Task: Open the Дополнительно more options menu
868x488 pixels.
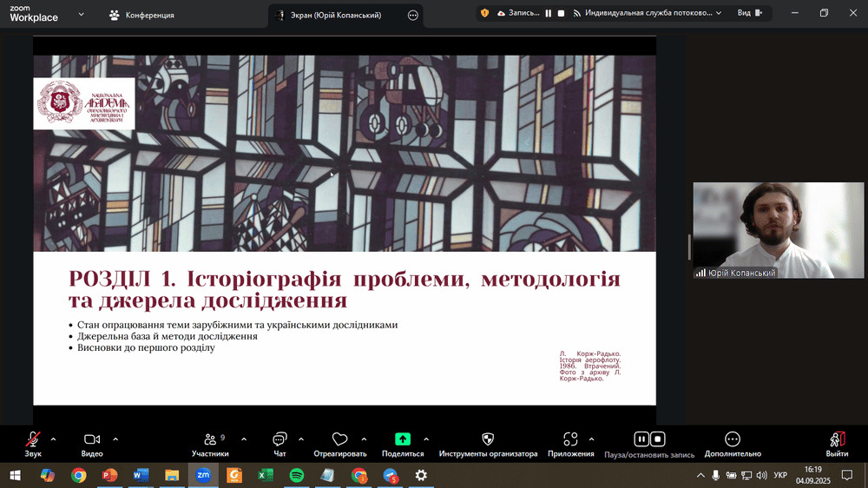Action: (x=733, y=440)
